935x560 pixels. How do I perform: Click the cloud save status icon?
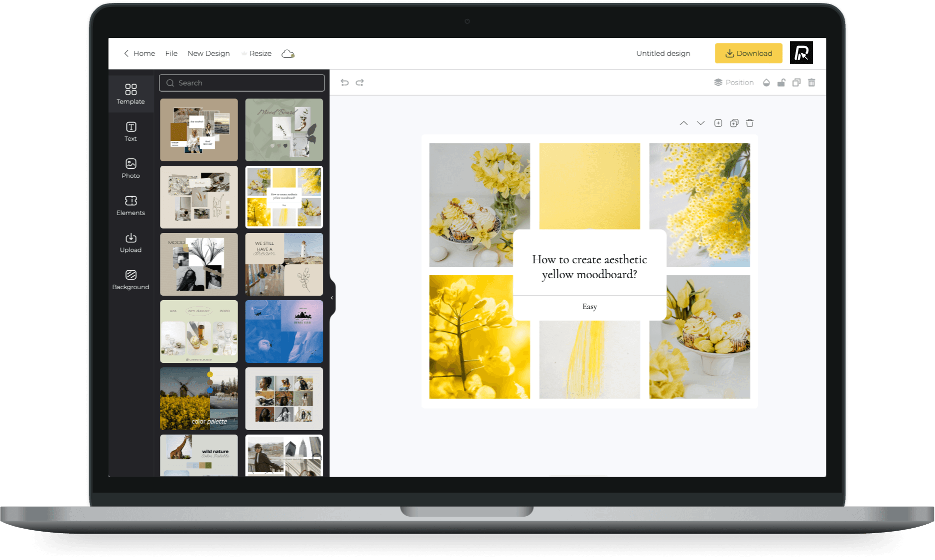coord(288,53)
